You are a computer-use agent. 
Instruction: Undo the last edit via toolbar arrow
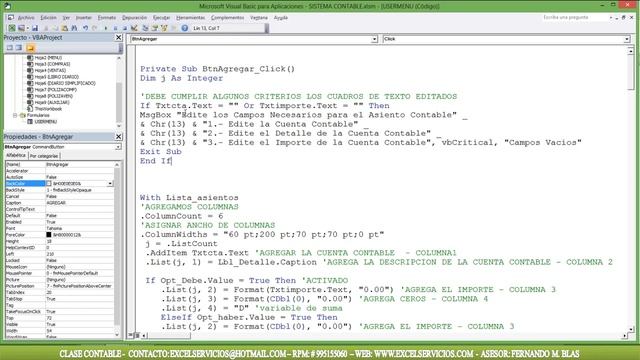click(x=85, y=28)
